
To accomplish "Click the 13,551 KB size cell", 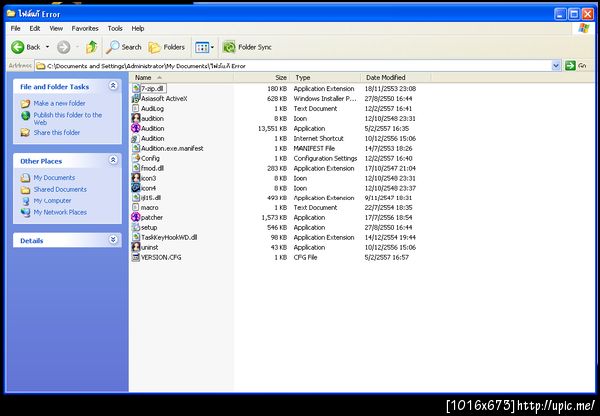I will pyautogui.click(x=272, y=129).
